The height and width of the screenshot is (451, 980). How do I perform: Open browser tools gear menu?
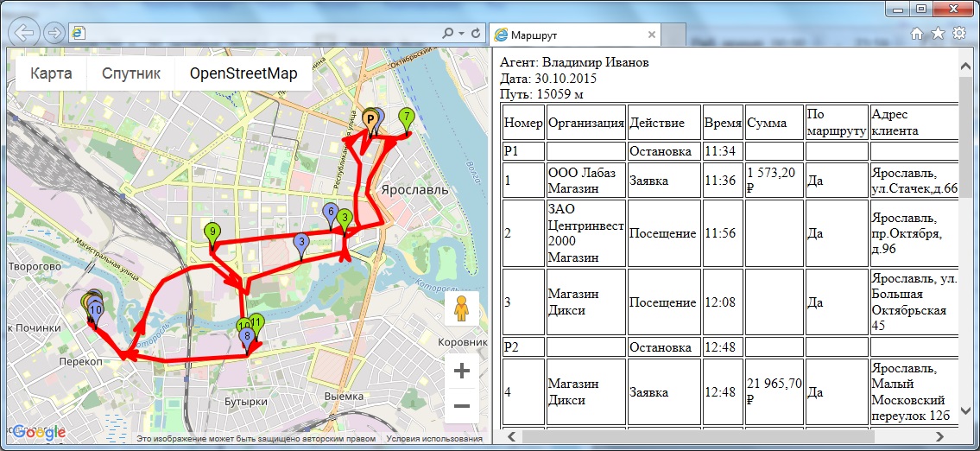pyautogui.click(x=958, y=34)
